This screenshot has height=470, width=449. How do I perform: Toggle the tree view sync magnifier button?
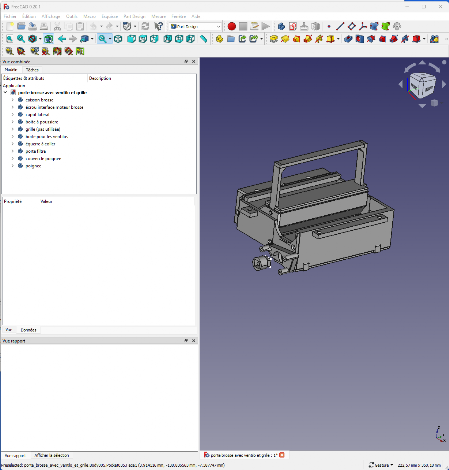(x=102, y=39)
